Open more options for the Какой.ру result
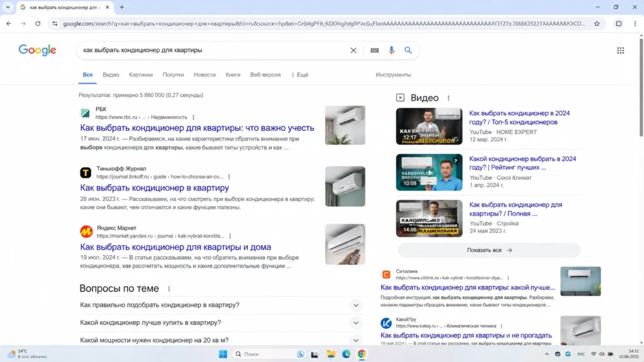 pyautogui.click(x=501, y=326)
